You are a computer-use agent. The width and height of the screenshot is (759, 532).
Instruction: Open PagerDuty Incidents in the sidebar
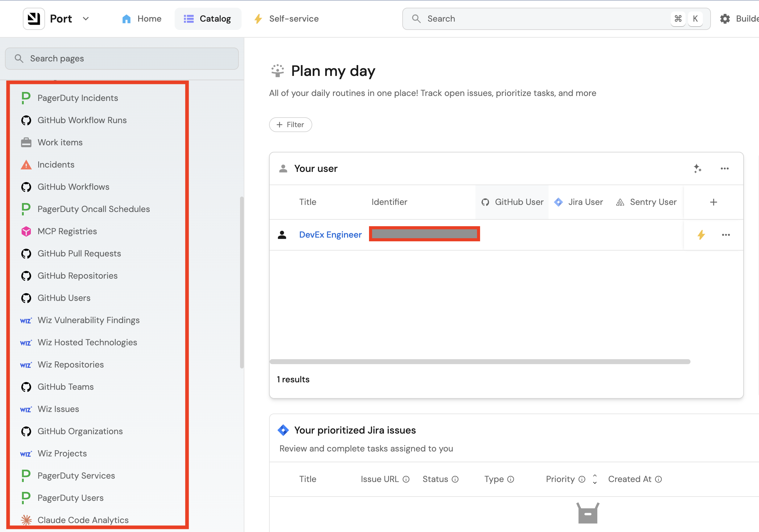click(x=77, y=98)
